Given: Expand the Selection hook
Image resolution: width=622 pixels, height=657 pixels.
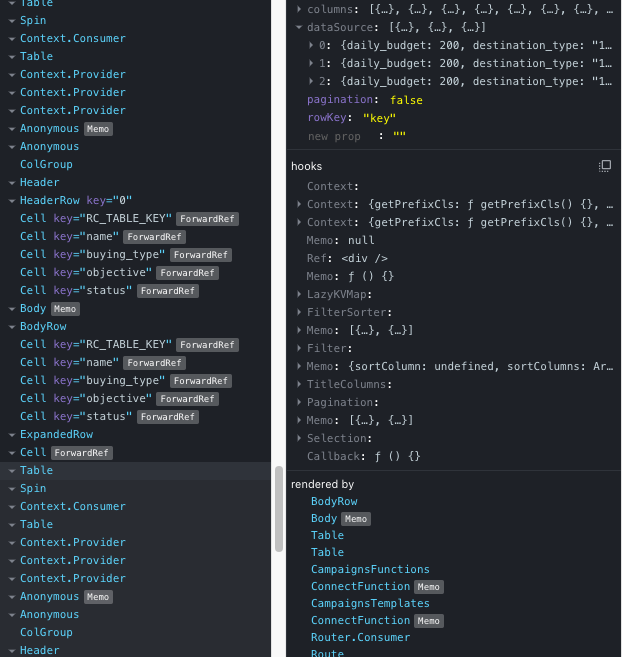Looking at the screenshot, I should pyautogui.click(x=299, y=438).
